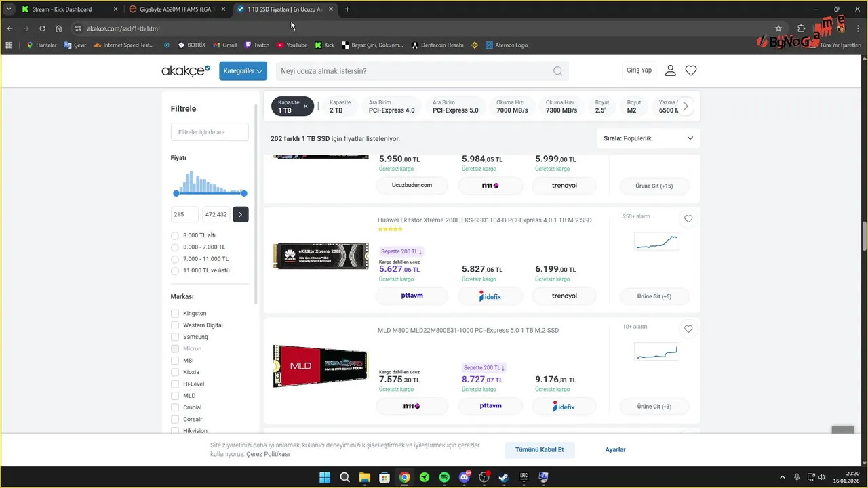The image size is (868, 488).
Task: Open the BOTRIX bookmark
Action: tap(191, 45)
